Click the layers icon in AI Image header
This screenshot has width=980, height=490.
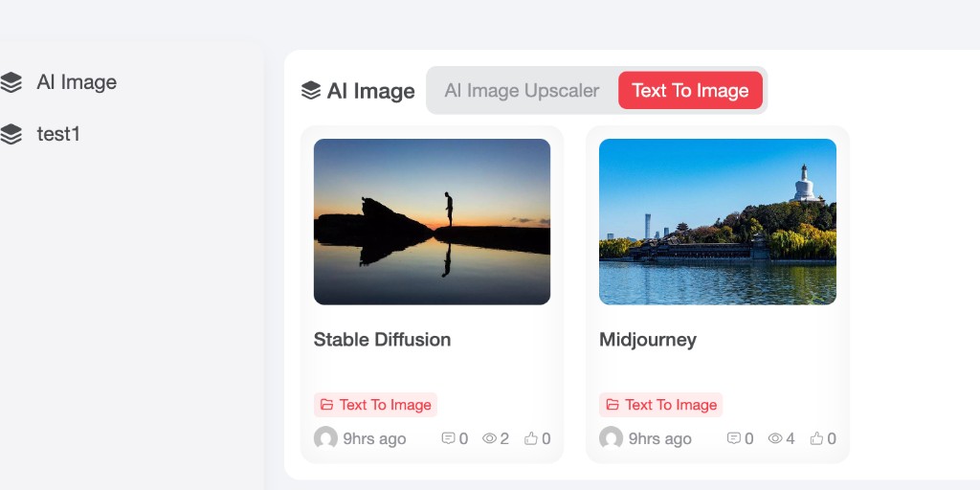[311, 91]
